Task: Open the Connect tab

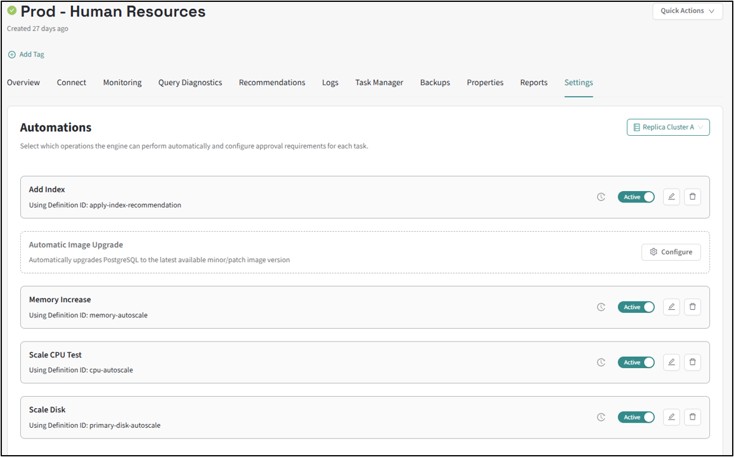Action: click(71, 82)
